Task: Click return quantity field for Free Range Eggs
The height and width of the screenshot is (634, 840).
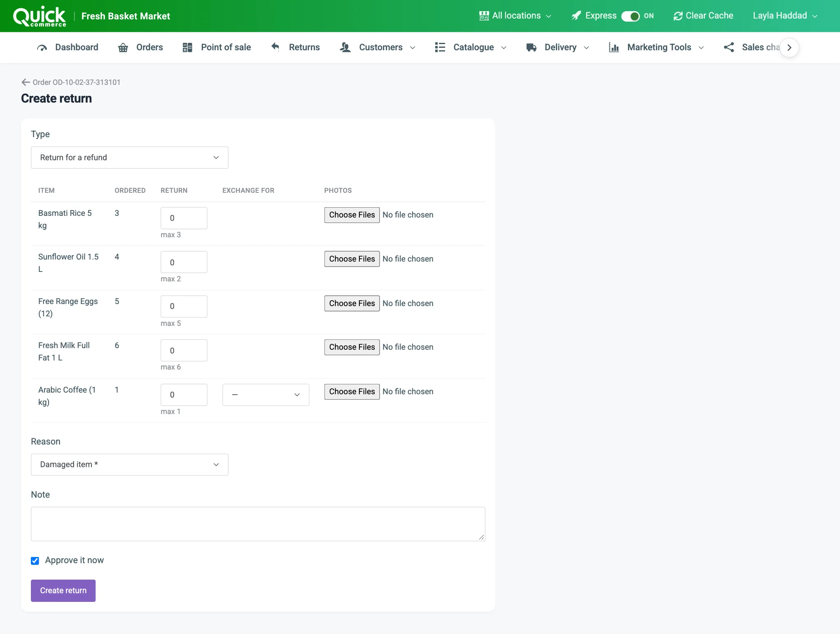Action: [x=184, y=306]
